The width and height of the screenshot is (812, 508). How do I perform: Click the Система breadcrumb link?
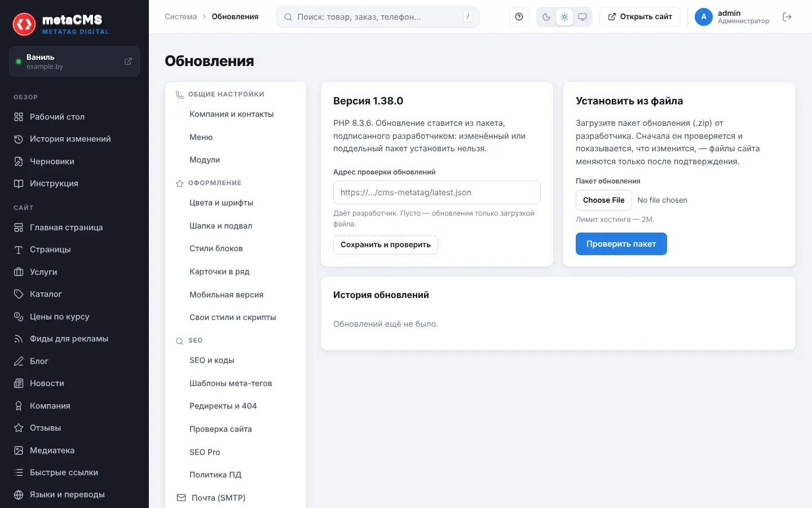pyautogui.click(x=181, y=17)
